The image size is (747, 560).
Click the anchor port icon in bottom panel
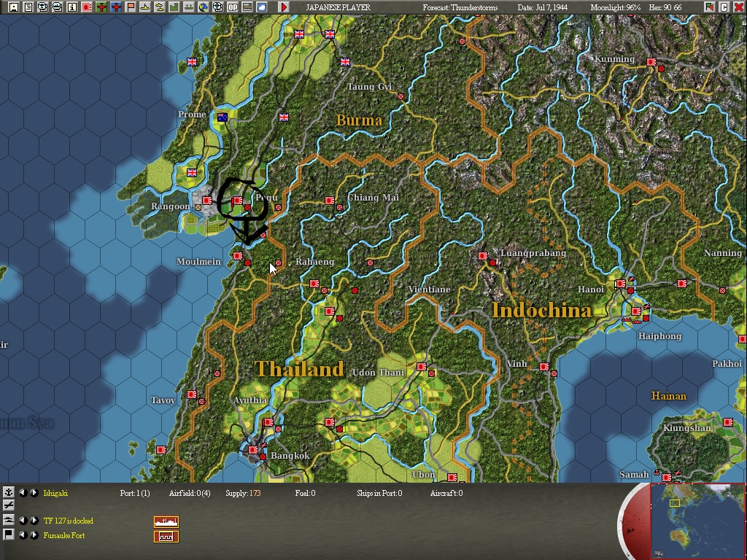point(8,493)
